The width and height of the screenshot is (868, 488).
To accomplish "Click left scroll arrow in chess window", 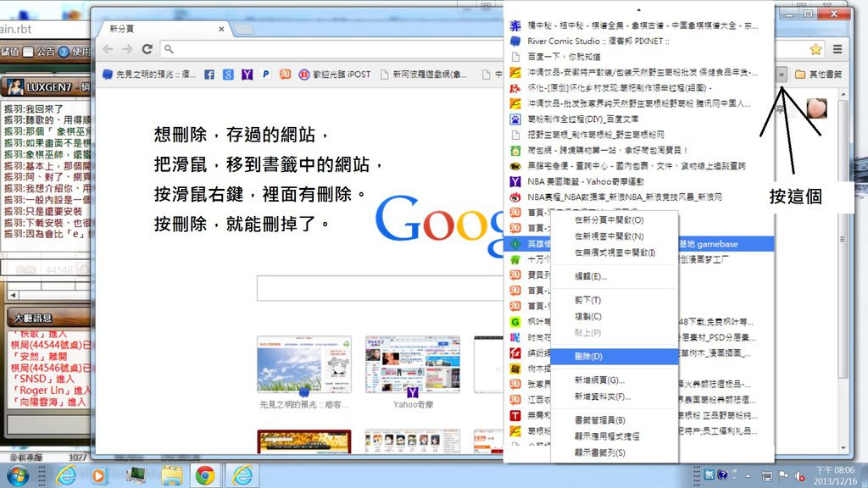I will click(x=13, y=295).
